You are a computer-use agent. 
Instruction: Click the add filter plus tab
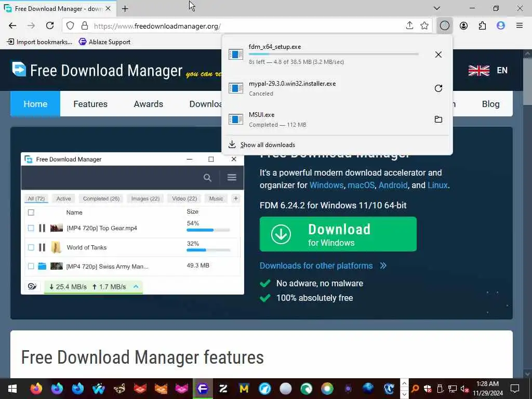(236, 198)
